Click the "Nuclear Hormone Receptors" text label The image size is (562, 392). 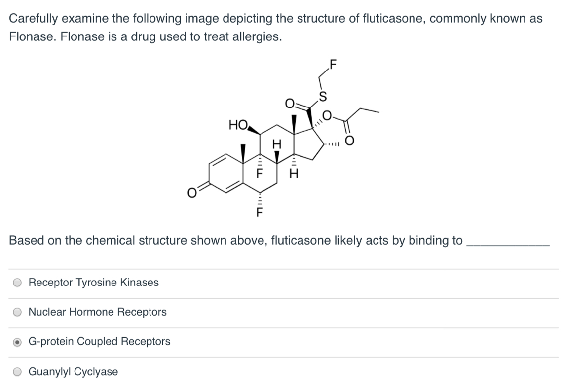pos(98,312)
